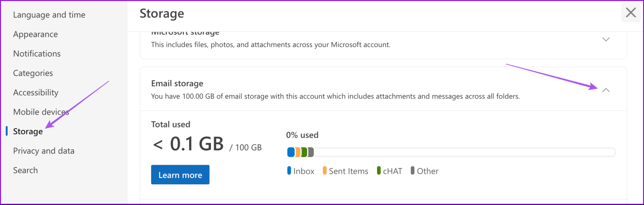
Task: Expand the Microsoft storage section
Action: coord(606,39)
